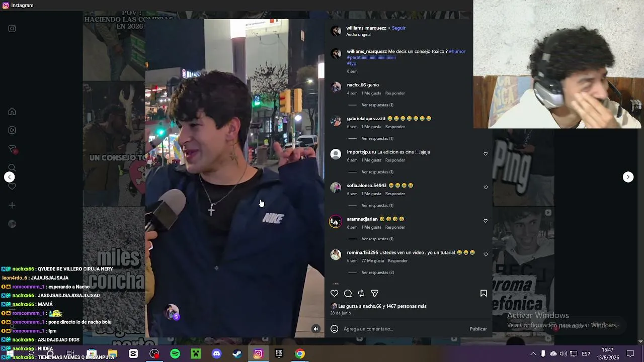
Task: Expand replies under gabrielalopezzz33's comment
Action: (377, 138)
